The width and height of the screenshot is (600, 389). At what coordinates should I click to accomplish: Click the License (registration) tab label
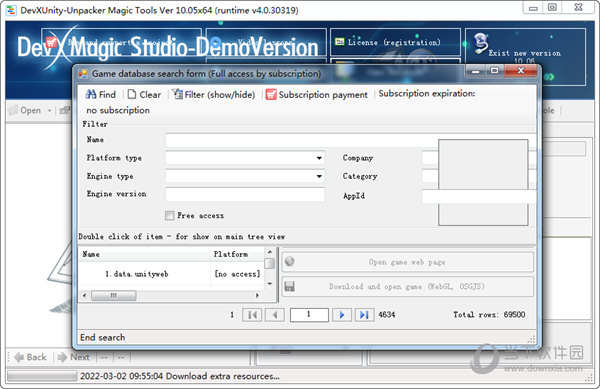[394, 42]
